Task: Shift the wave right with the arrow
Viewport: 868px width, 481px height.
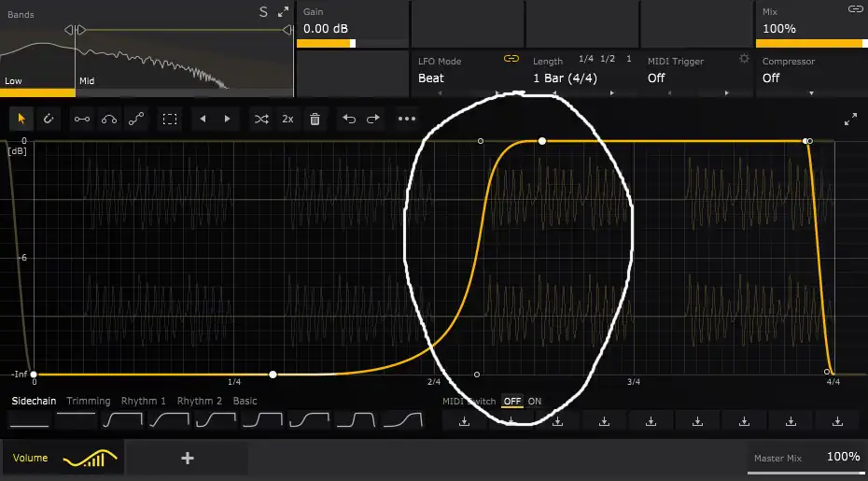Action: pyautogui.click(x=227, y=119)
